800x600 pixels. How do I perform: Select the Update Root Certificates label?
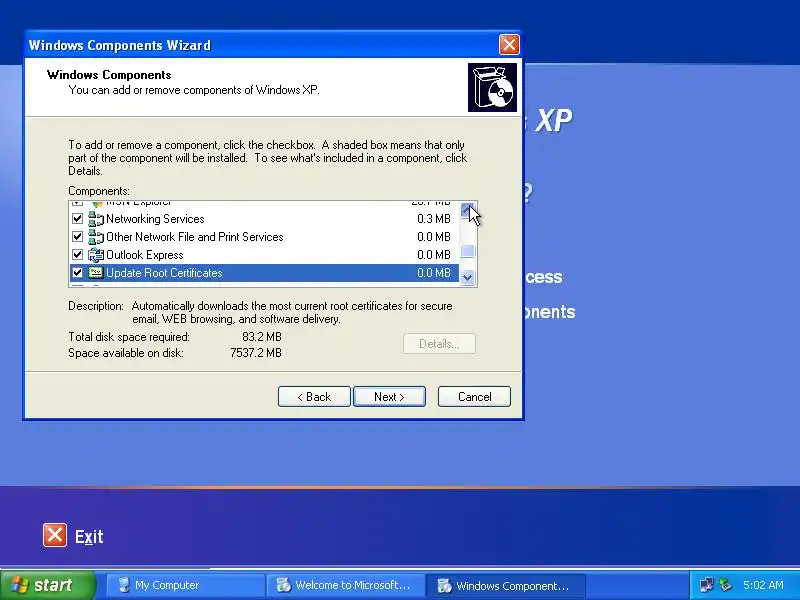[164, 272]
